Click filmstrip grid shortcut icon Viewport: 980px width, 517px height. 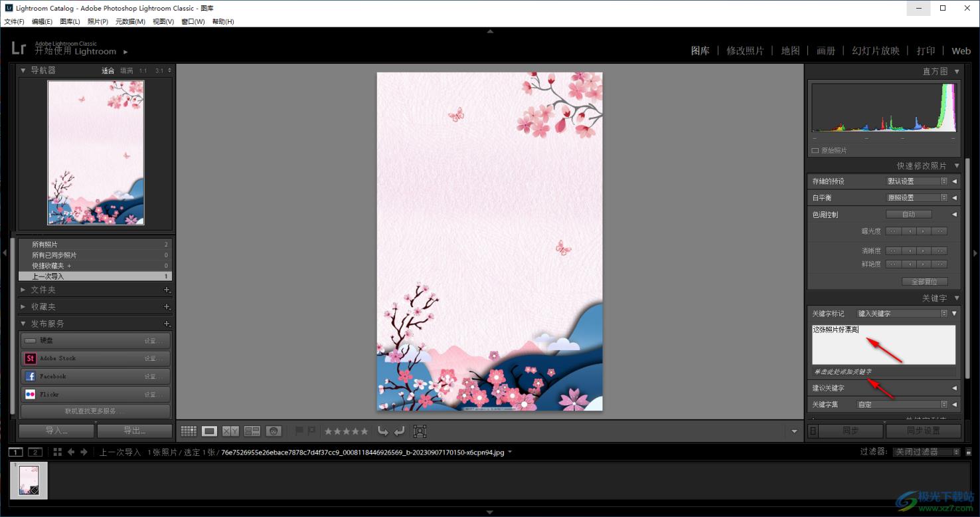click(58, 452)
